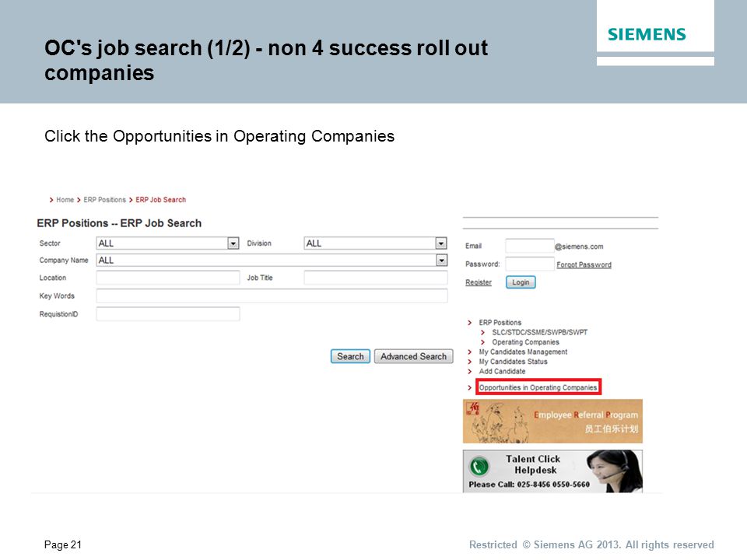Open Opportunities in Operating Companies link
This screenshot has height=560, width=747.
pyautogui.click(x=538, y=387)
